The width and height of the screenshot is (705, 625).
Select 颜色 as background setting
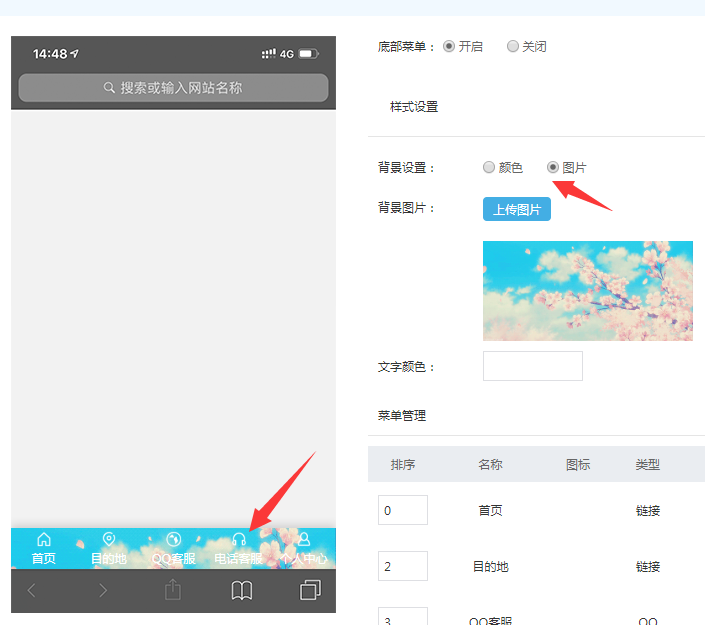[x=489, y=167]
